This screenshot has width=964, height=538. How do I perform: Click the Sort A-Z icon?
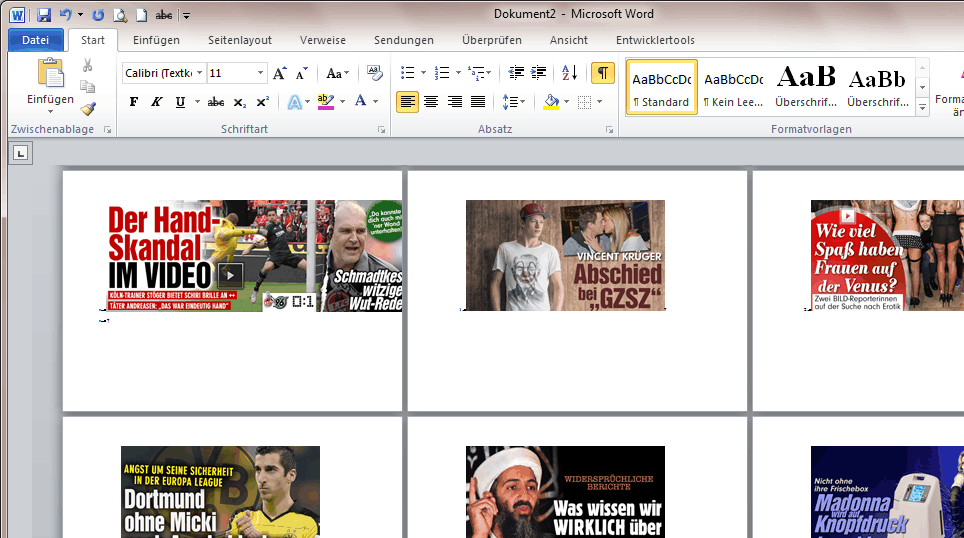(x=569, y=73)
